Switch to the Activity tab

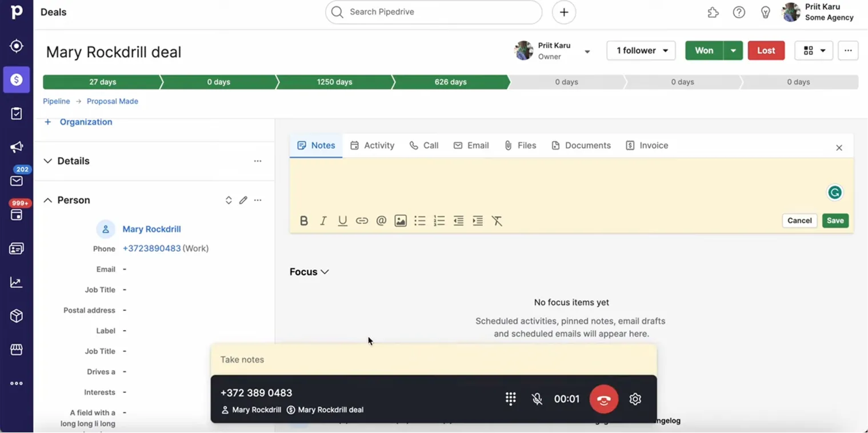[x=373, y=146]
